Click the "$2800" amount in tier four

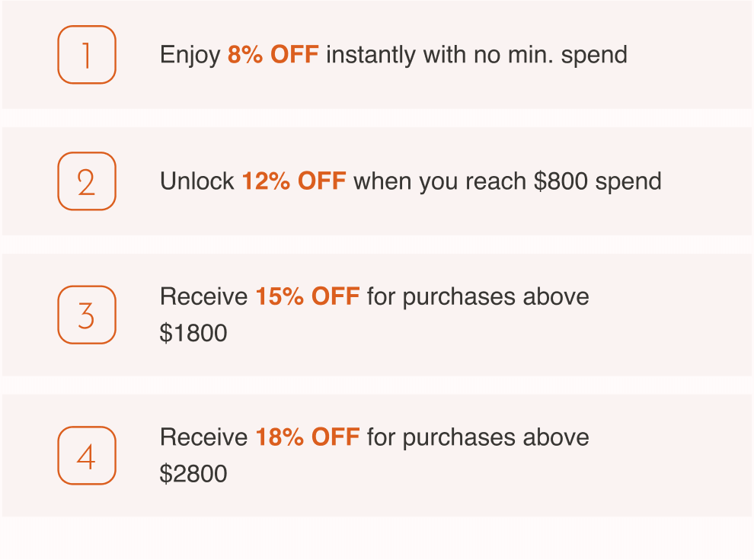pyautogui.click(x=193, y=474)
